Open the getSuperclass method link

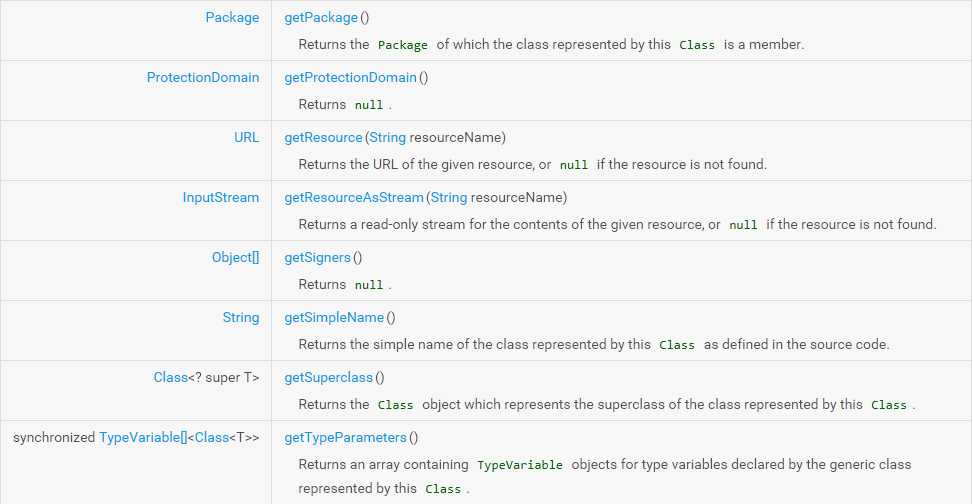(x=328, y=377)
